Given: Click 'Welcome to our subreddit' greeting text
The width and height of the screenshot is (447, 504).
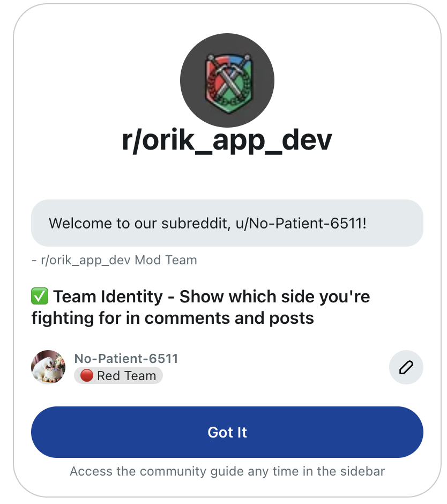Looking at the screenshot, I should 139,223.
